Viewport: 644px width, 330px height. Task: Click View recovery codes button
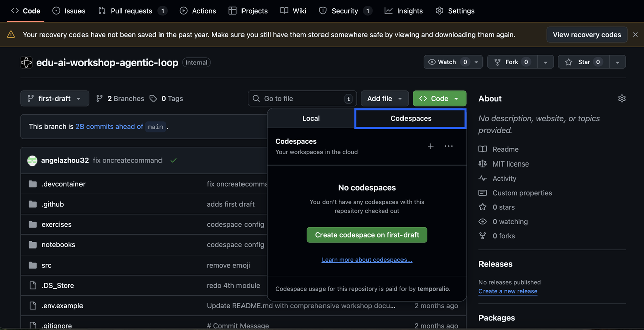pos(587,35)
